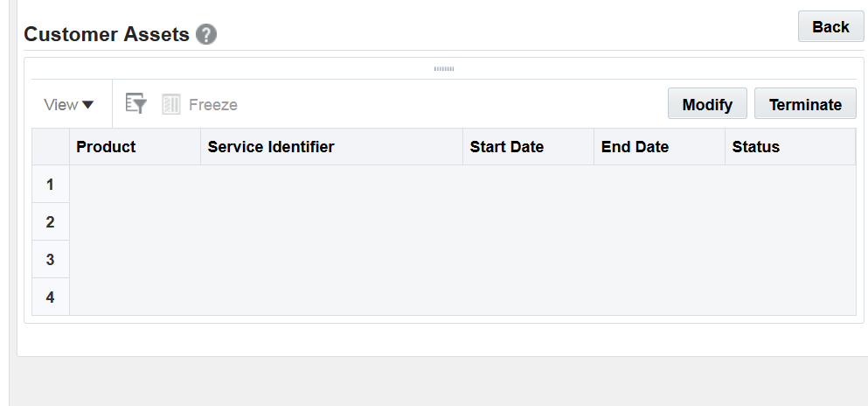
Task: Click the Terminate button
Action: (x=805, y=104)
